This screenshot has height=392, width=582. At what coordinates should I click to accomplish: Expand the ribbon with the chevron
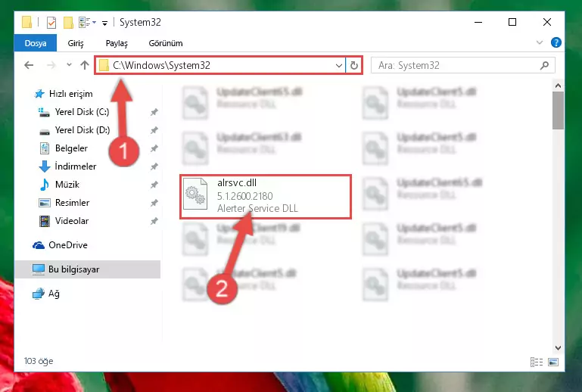click(540, 42)
